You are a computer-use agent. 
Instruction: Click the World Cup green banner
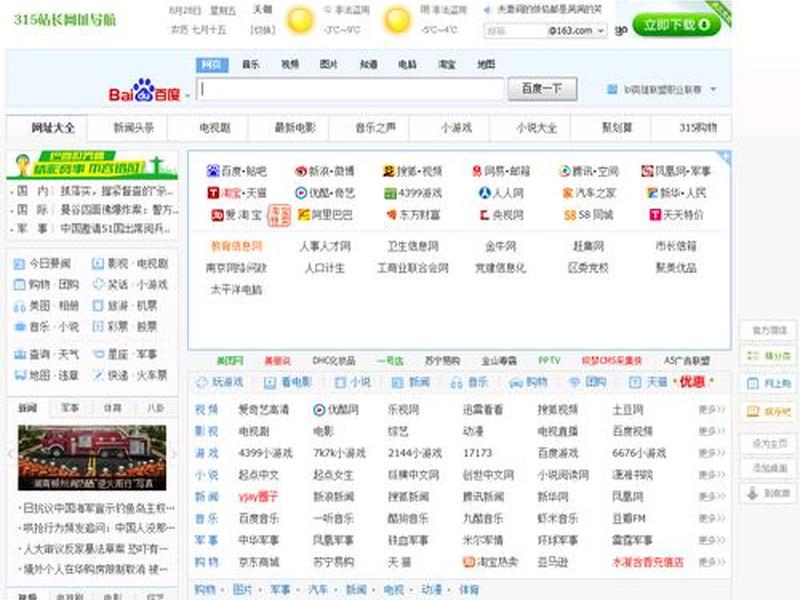pos(92,165)
